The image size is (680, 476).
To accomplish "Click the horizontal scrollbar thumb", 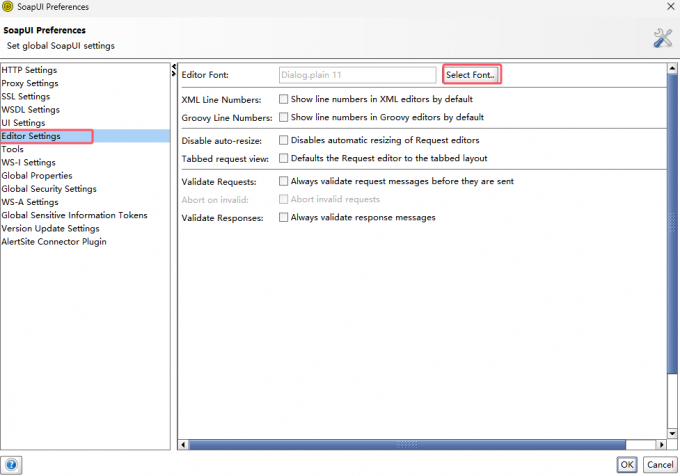I will (x=407, y=444).
